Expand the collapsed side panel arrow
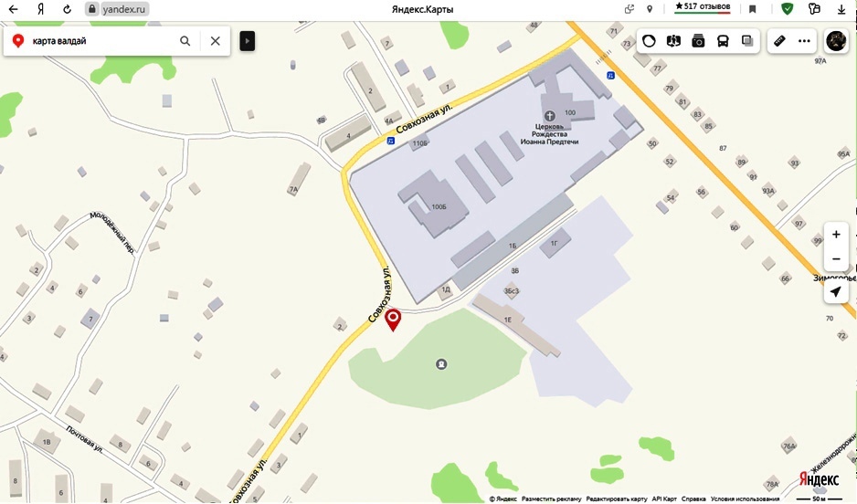Viewport: 857px width, 504px height. pyautogui.click(x=247, y=41)
